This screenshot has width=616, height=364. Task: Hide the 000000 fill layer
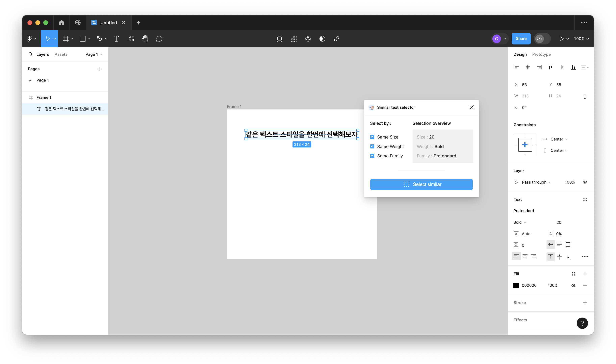(574, 285)
